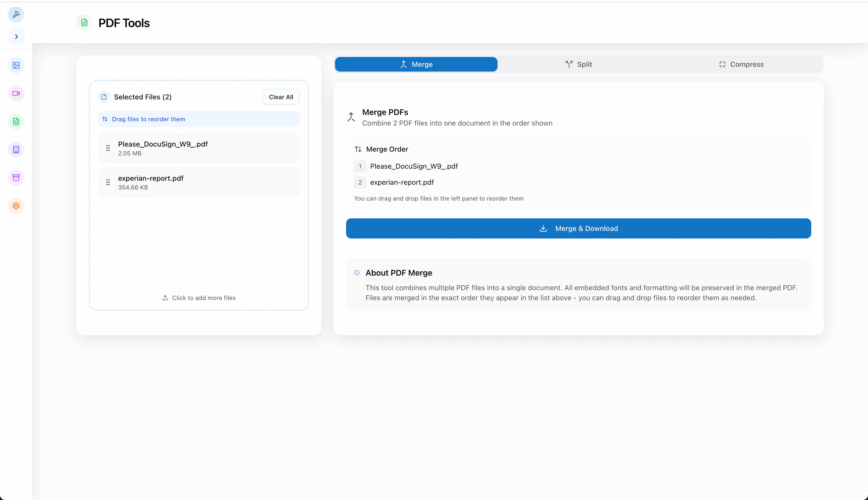Switch to the Compress tab
Viewport: 868px width, 500px height.
click(x=741, y=64)
